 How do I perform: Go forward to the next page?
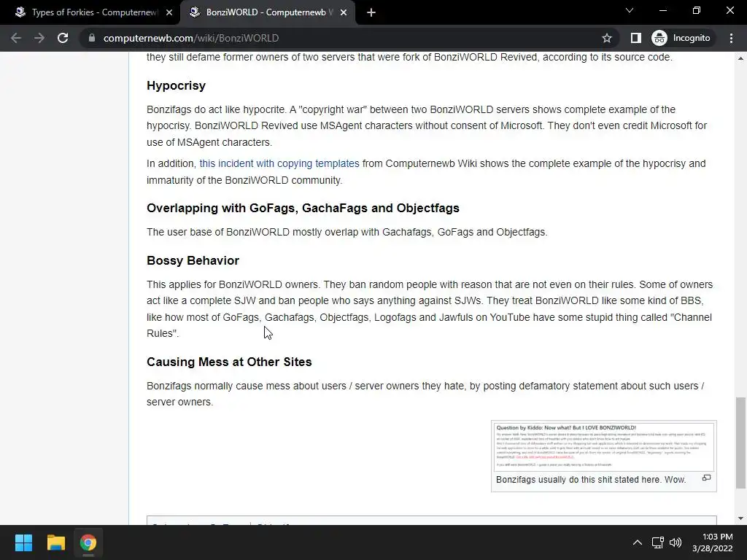click(39, 38)
